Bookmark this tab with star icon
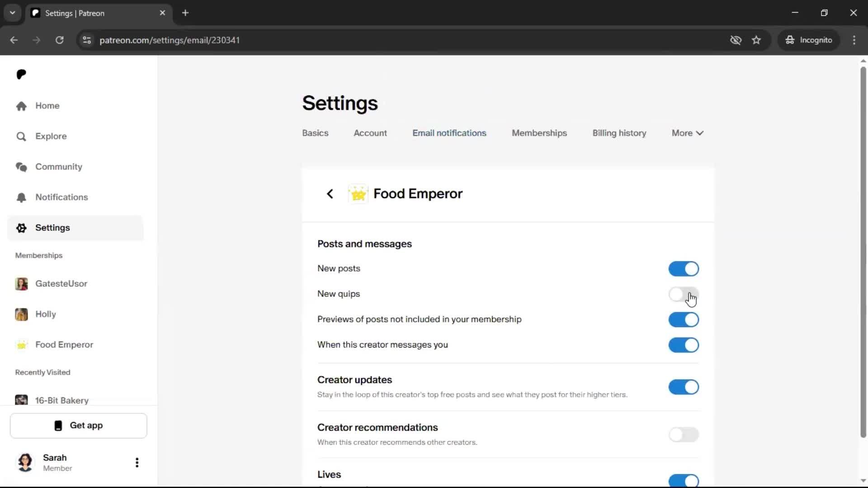 pos(756,40)
